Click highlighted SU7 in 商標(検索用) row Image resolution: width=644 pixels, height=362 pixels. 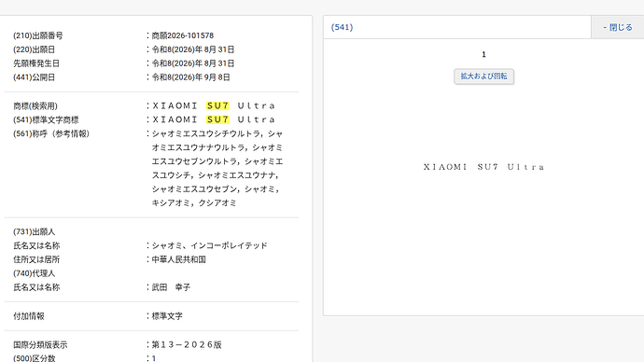[217, 105]
